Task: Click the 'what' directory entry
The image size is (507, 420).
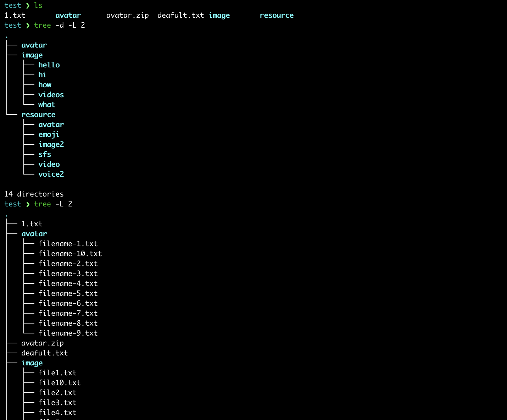Action: tap(47, 105)
